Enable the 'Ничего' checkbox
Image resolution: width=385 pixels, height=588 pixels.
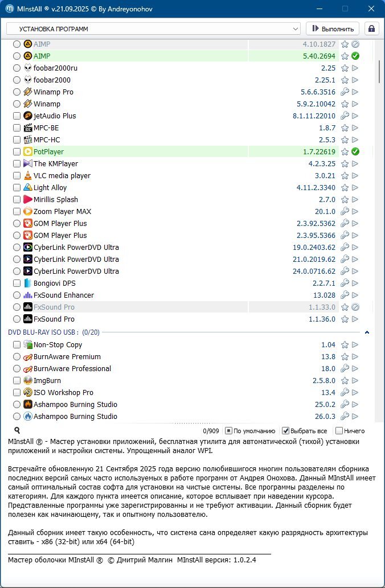(x=339, y=431)
